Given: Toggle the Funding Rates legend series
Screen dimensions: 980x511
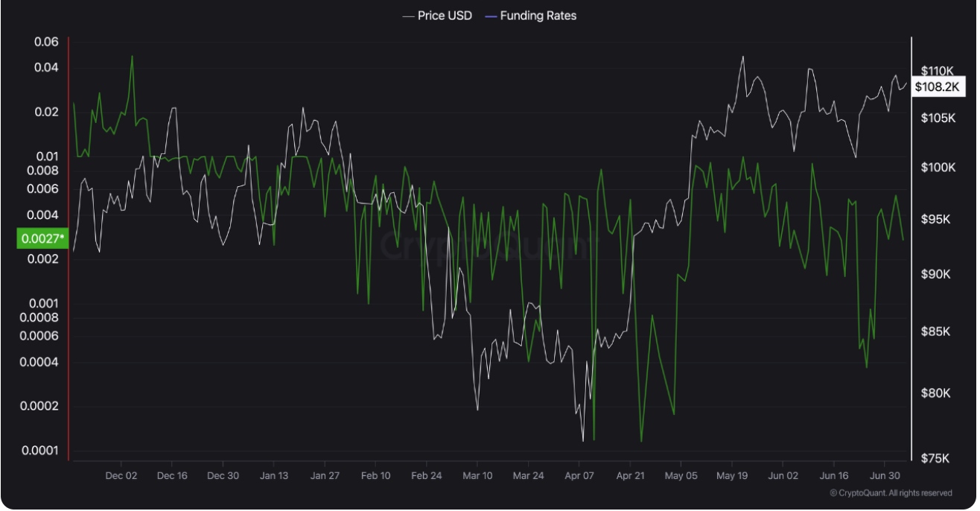Looking at the screenshot, I should (x=538, y=16).
